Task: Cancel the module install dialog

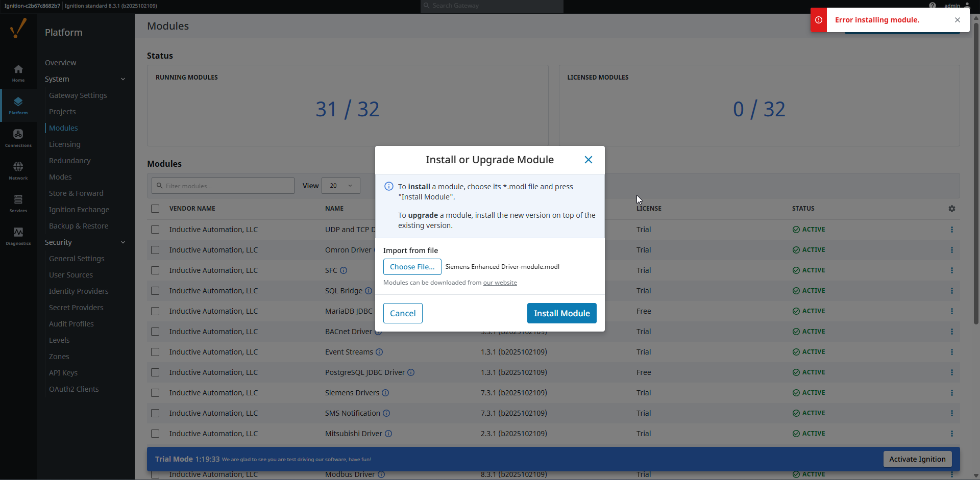Action: point(403,313)
